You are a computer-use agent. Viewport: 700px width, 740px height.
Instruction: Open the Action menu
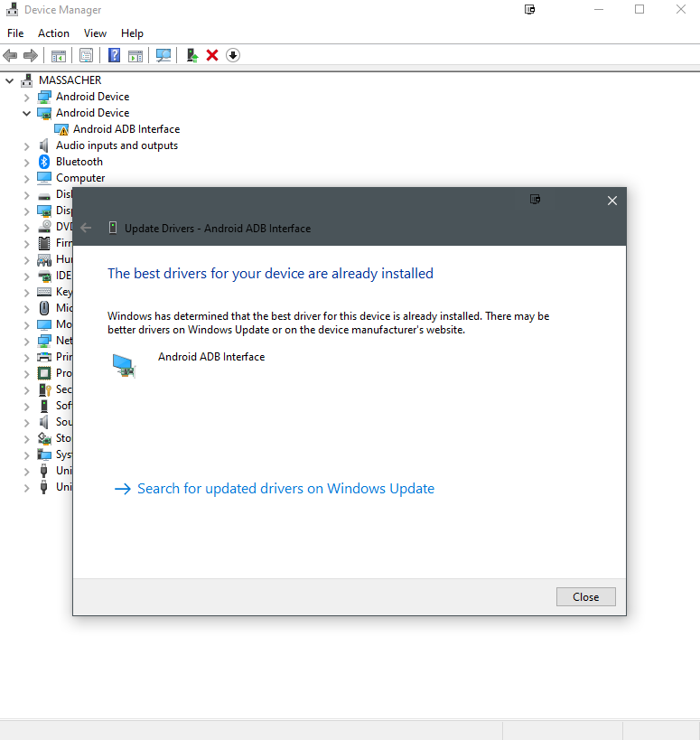tap(54, 33)
